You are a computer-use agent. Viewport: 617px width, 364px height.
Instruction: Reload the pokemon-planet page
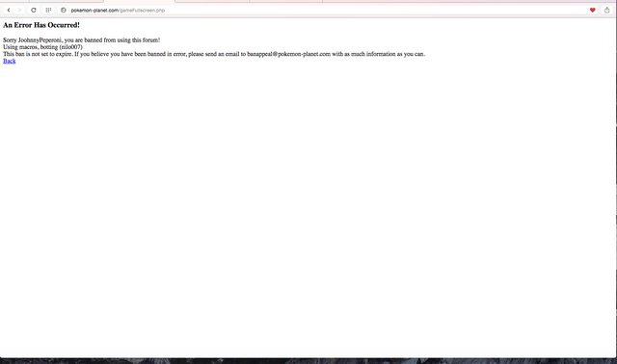point(34,11)
